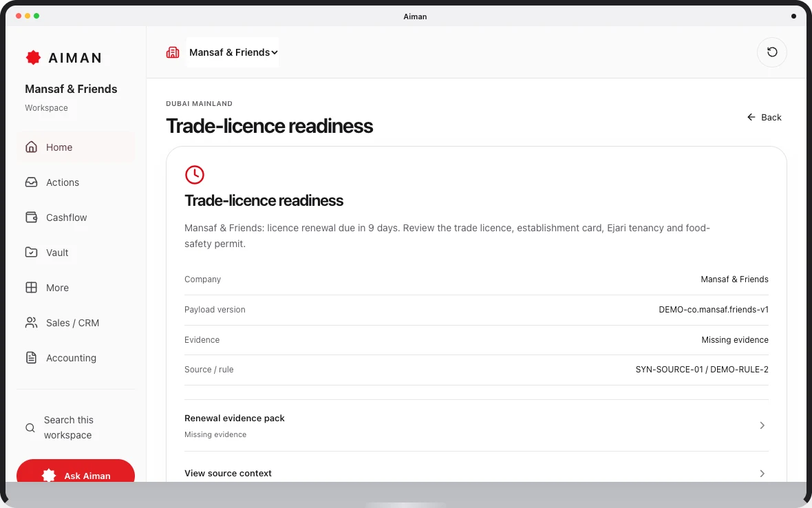Click the DEMO-co.mansaf.friends-v1 payload value
The height and width of the screenshot is (508, 812).
point(713,310)
